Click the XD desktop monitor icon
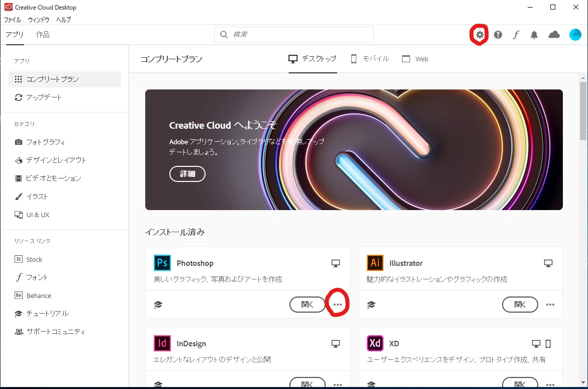 pyautogui.click(x=536, y=344)
